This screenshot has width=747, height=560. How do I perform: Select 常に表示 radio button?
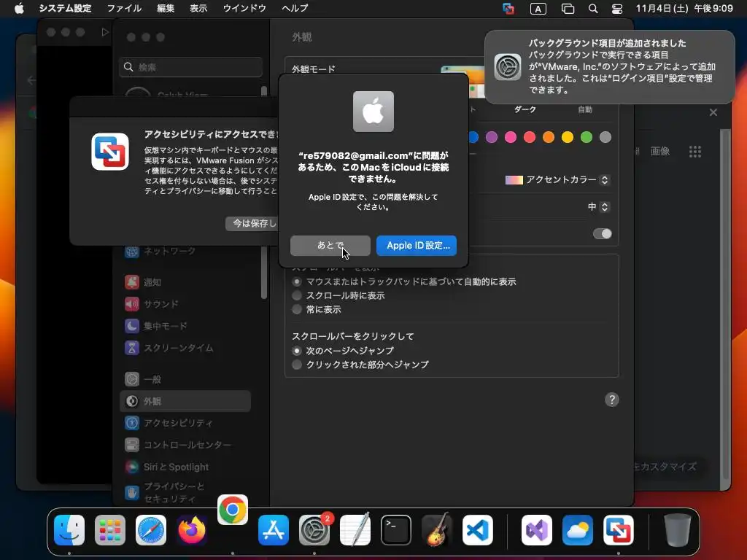click(x=297, y=309)
